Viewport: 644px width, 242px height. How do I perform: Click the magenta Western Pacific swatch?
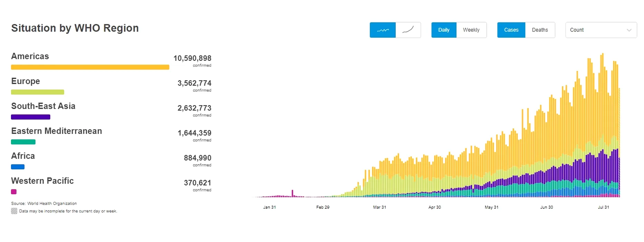(x=14, y=192)
